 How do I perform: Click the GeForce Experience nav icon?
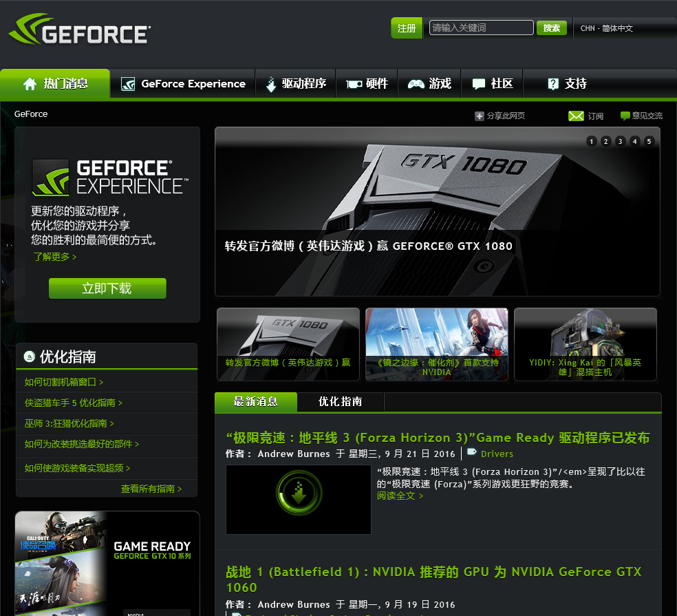[x=128, y=84]
